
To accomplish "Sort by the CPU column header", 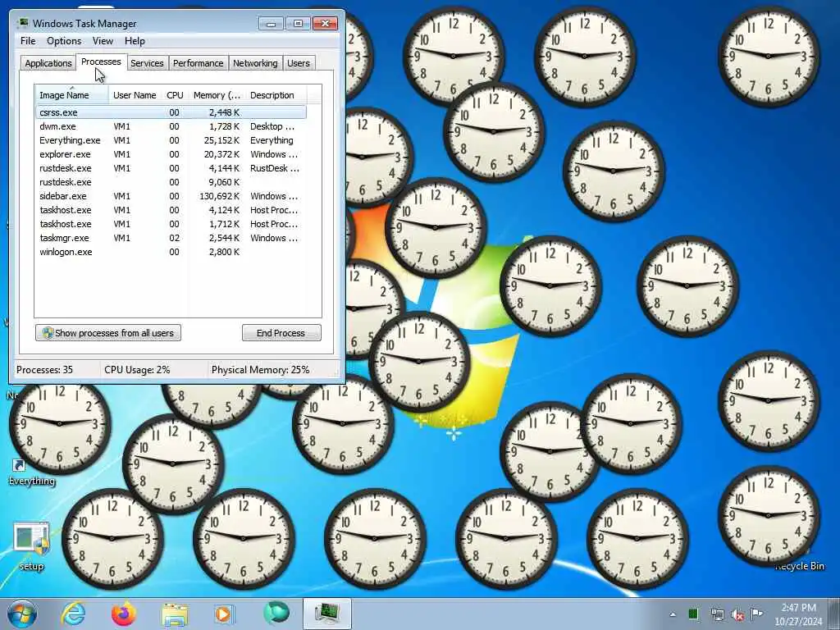I will (175, 95).
